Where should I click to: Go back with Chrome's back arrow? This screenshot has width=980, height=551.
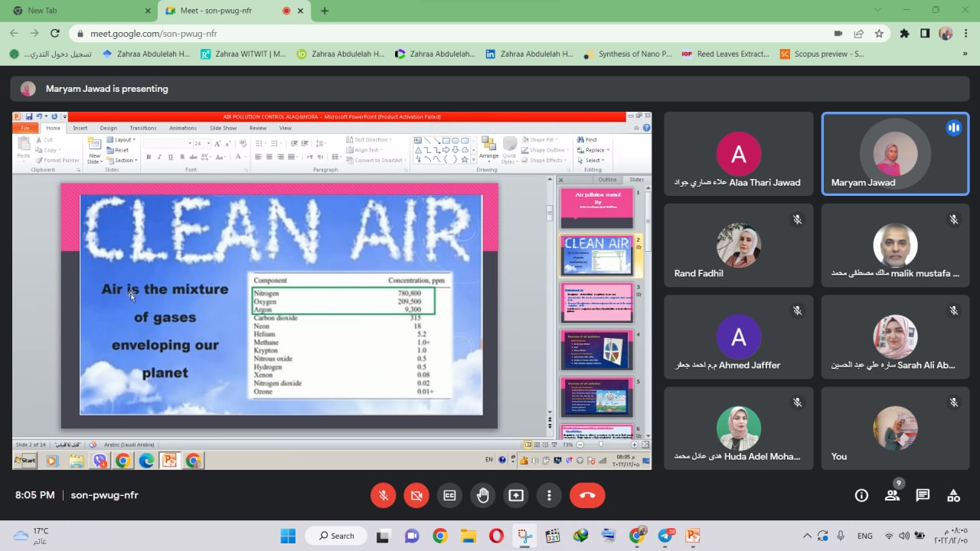point(14,33)
